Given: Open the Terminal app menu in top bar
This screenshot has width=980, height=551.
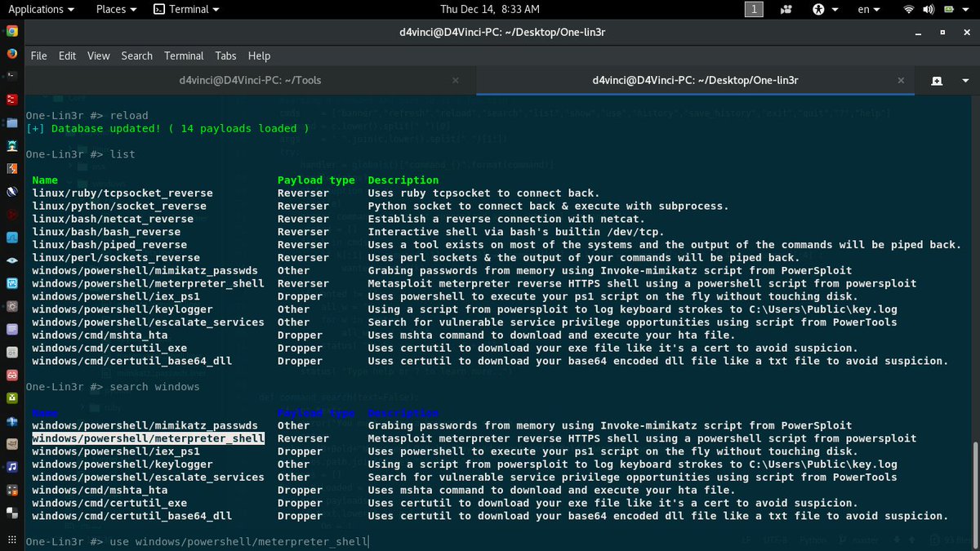Looking at the screenshot, I should tap(187, 9).
